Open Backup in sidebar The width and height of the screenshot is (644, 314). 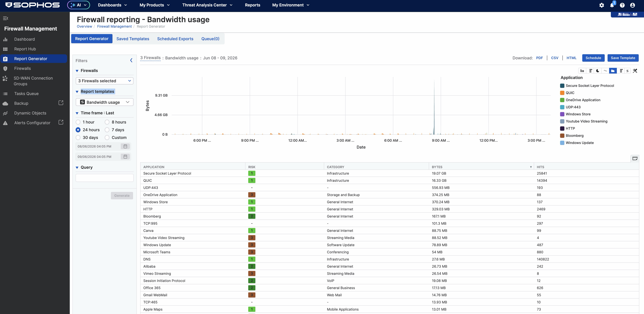[x=21, y=103]
